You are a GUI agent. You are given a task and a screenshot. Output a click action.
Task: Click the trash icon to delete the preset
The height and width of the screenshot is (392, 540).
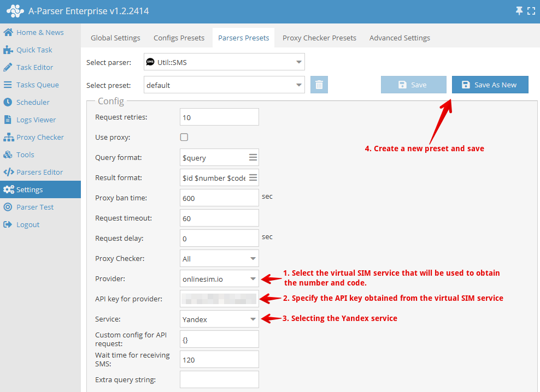point(319,85)
